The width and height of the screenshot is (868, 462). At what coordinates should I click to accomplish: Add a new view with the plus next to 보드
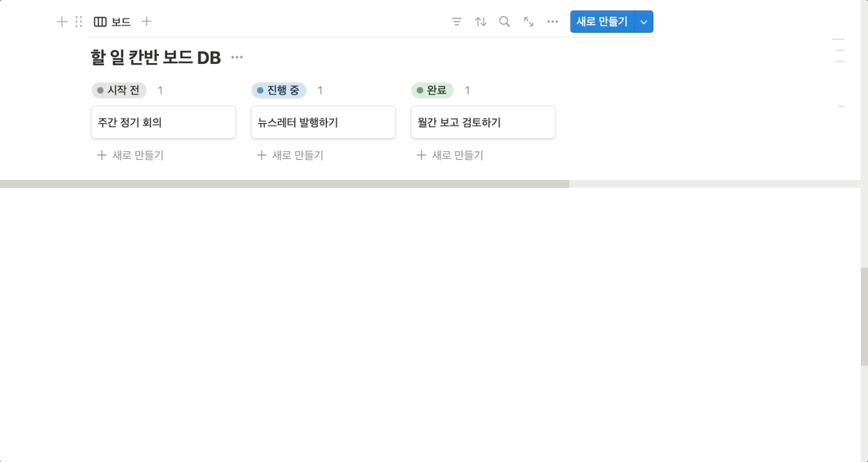[x=146, y=22]
